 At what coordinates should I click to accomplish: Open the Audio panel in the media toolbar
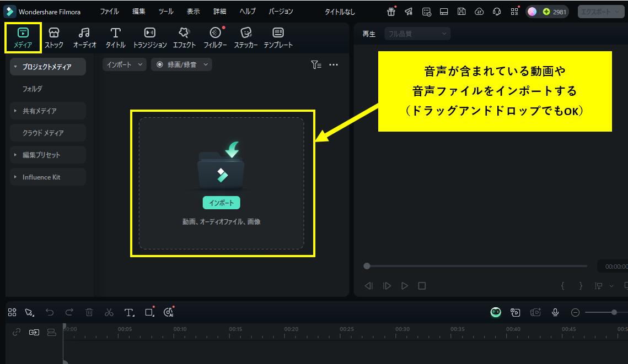[x=84, y=37]
